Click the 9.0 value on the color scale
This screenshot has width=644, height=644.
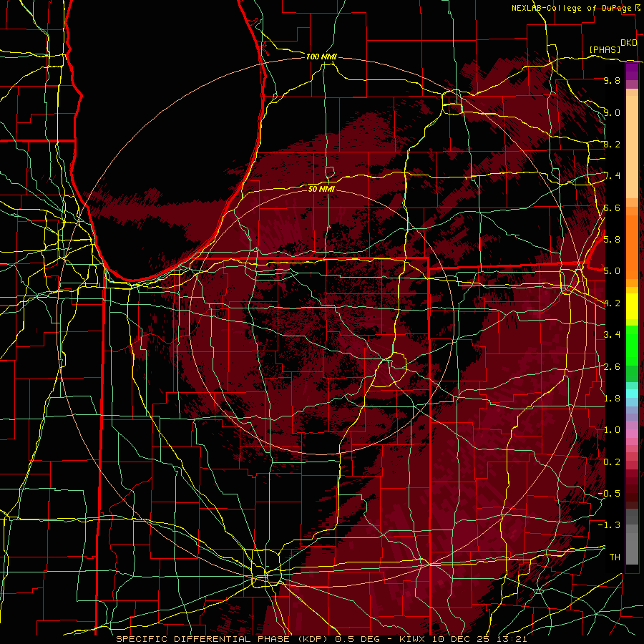[x=612, y=112]
